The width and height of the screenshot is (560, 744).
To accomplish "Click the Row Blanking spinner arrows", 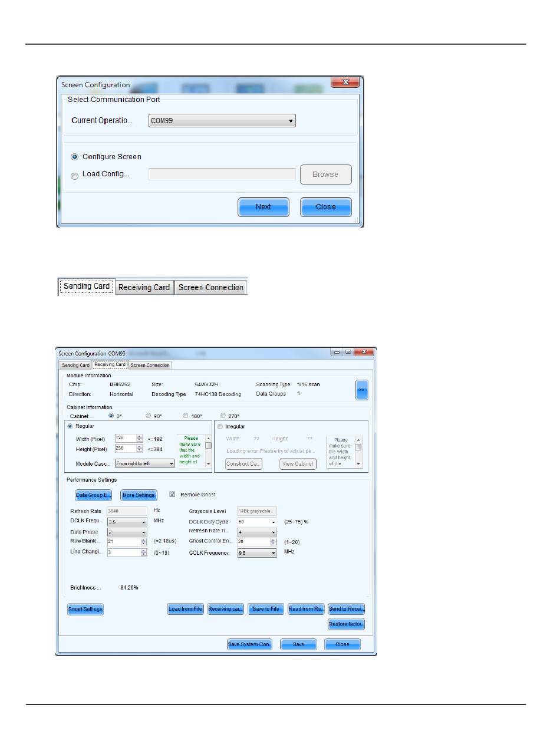I will click(x=143, y=542).
